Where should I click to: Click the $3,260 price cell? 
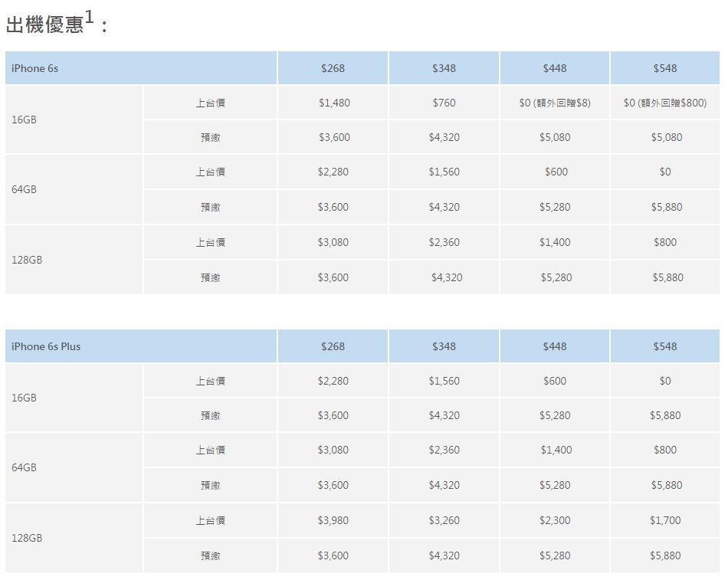pyautogui.click(x=444, y=520)
